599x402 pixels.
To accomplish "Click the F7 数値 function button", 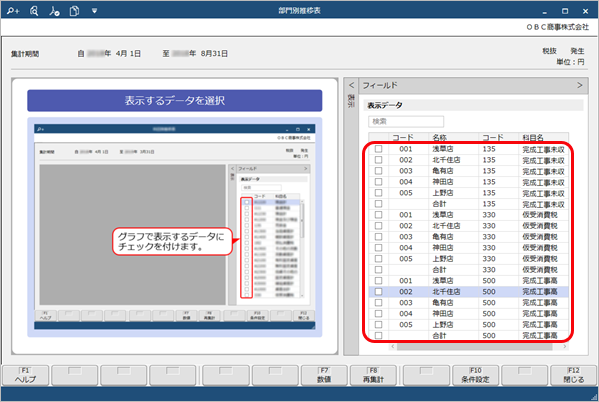I will click(324, 375).
